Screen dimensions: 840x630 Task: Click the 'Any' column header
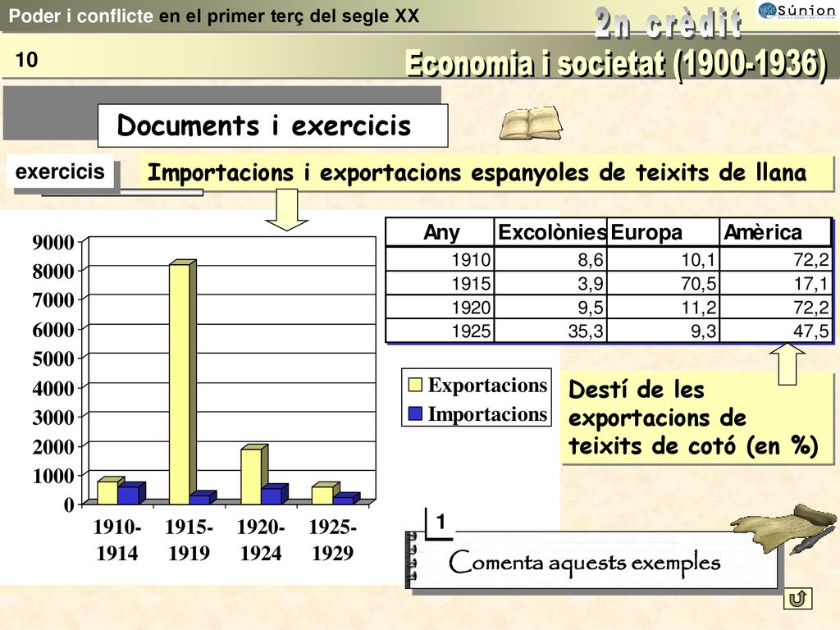click(441, 232)
